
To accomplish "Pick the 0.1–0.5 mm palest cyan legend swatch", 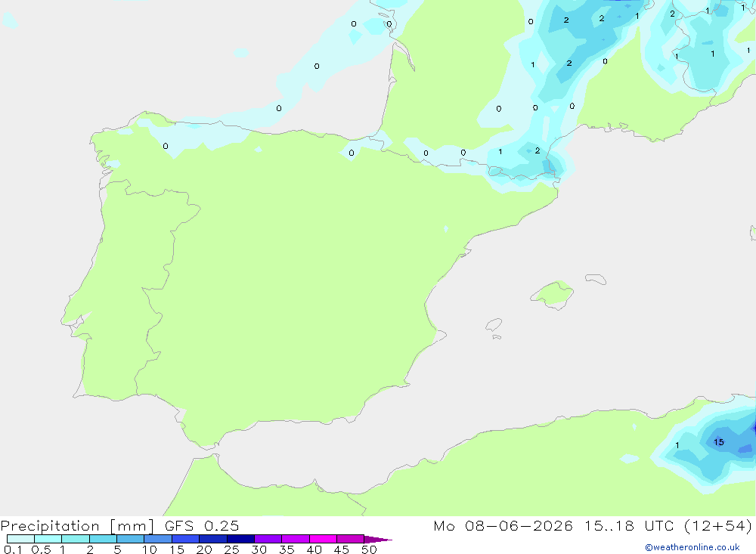I will [x=20, y=539].
